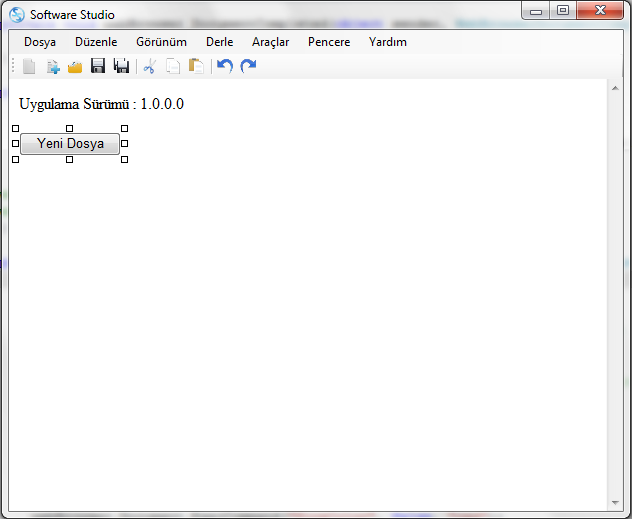Minimize the Software Studio window
This screenshot has height=519, width=632.
coord(536,11)
